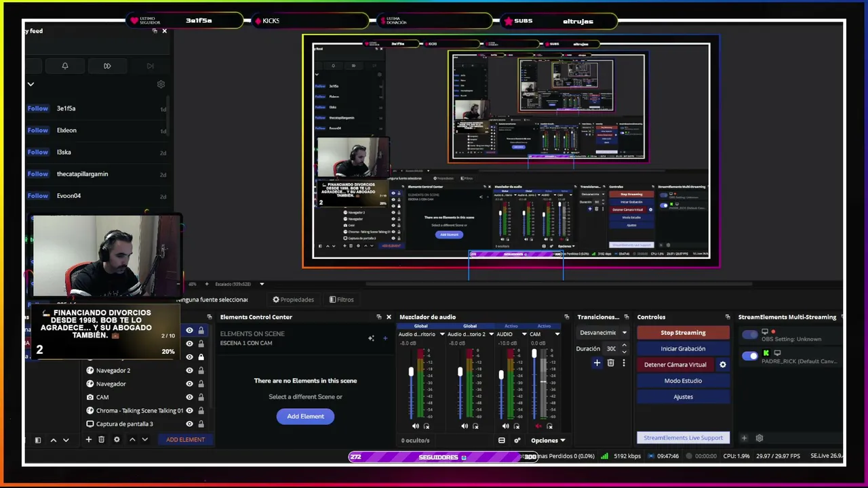Close the activity feed dock
Image resolution: width=868 pixels, height=488 pixels.
tap(164, 31)
